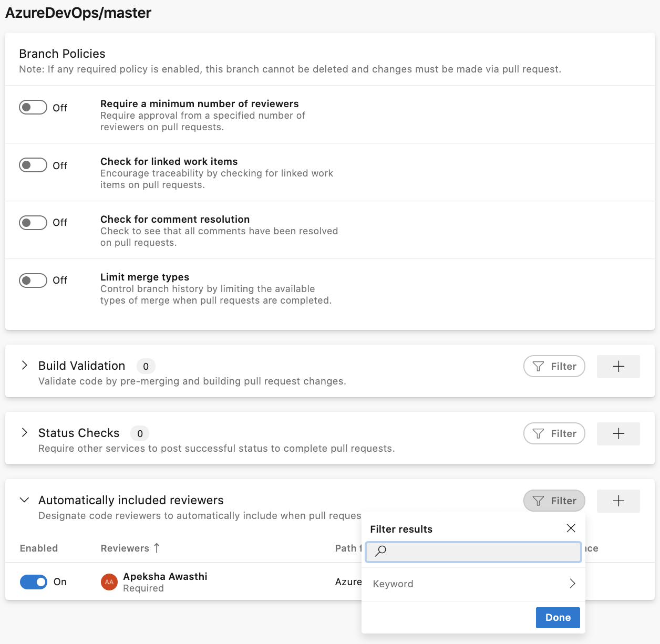Click the Done button in Filter results

tap(558, 617)
